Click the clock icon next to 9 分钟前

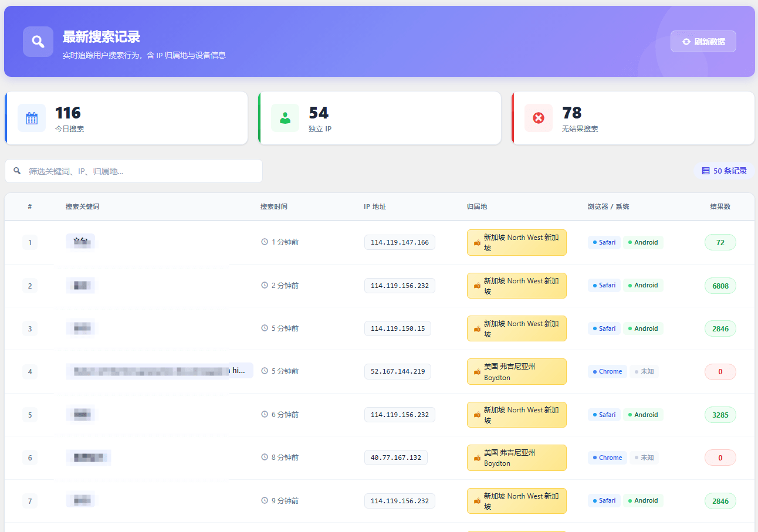(x=265, y=500)
